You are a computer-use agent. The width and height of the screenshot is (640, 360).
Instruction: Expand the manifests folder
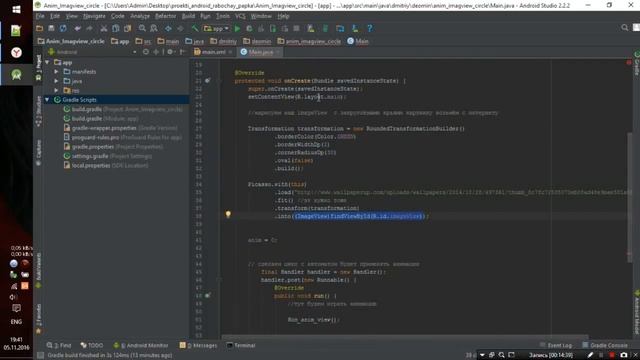coord(56,72)
